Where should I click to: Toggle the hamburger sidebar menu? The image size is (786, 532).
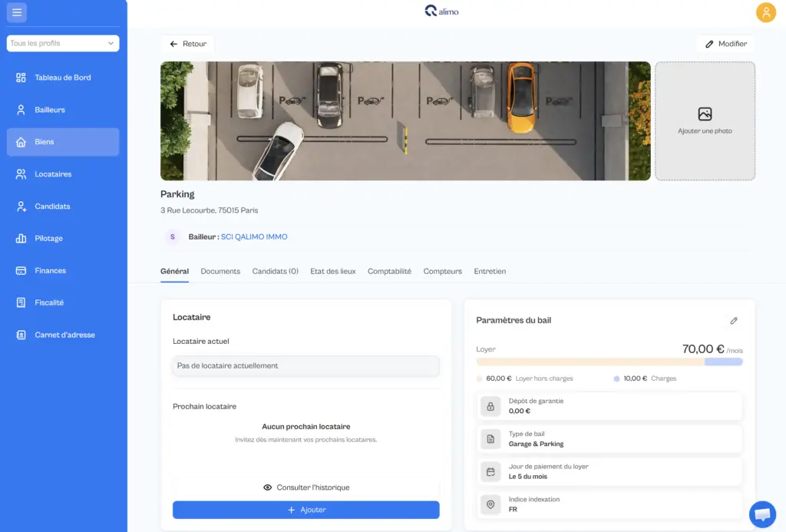(x=17, y=12)
